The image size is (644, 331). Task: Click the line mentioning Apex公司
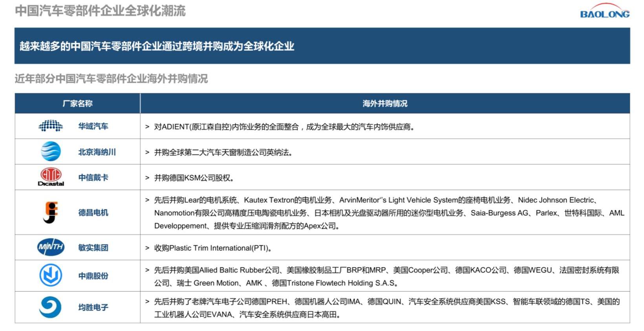[247, 226]
